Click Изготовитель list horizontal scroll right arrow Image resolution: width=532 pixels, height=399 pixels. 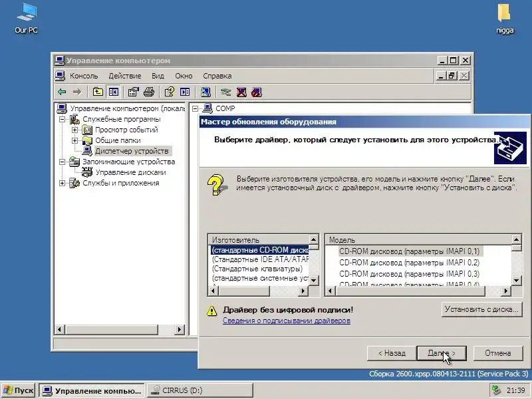303,291
